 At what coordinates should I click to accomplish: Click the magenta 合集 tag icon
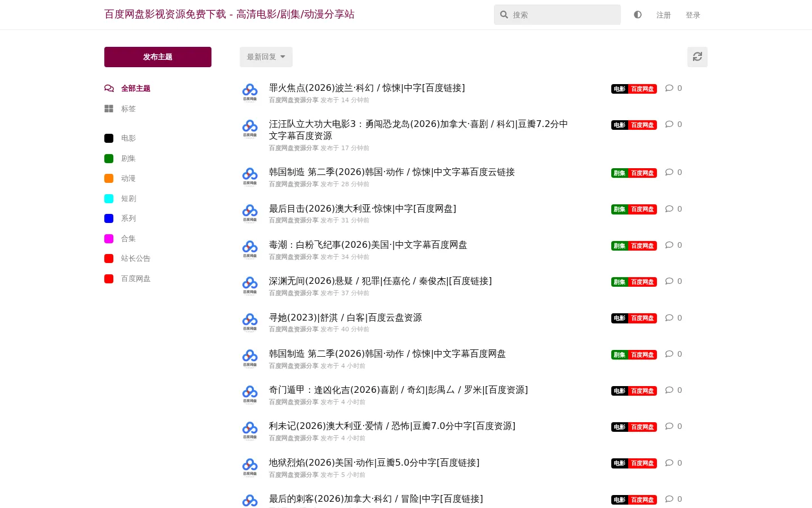[x=109, y=239]
